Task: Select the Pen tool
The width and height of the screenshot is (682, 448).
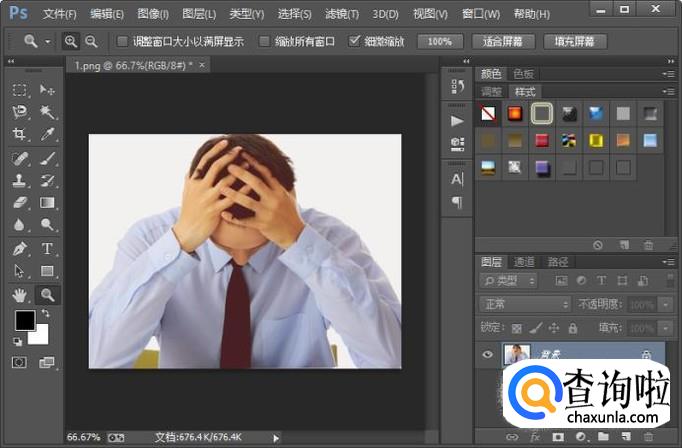Action: (20, 249)
